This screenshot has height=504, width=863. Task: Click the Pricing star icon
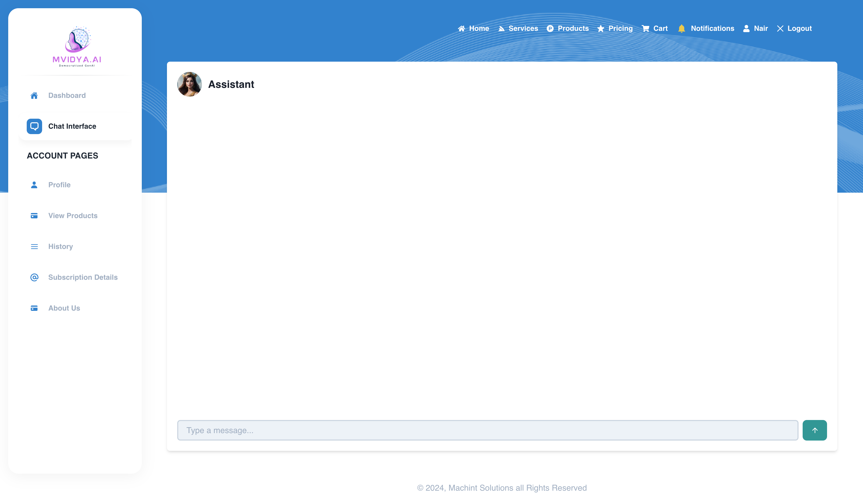pos(601,29)
